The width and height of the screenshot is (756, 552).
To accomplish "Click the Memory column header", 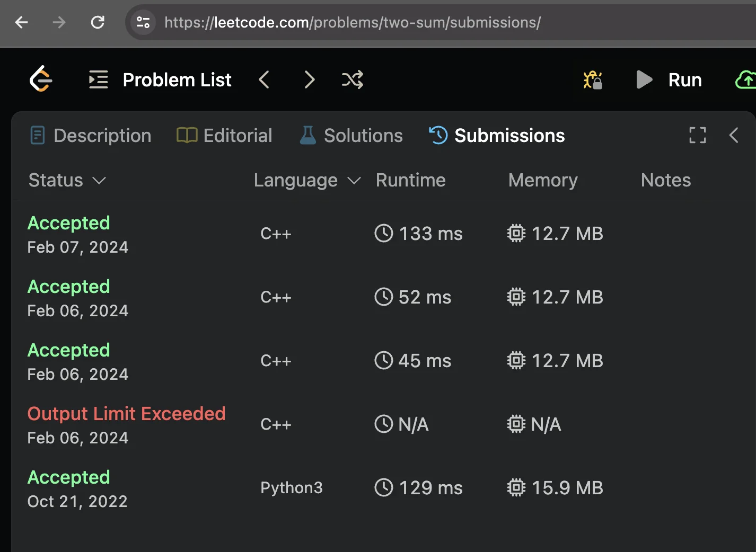I will pos(543,180).
